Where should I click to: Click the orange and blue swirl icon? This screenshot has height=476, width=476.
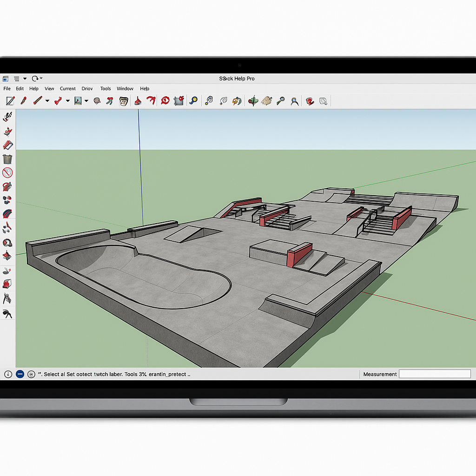tap(237, 101)
